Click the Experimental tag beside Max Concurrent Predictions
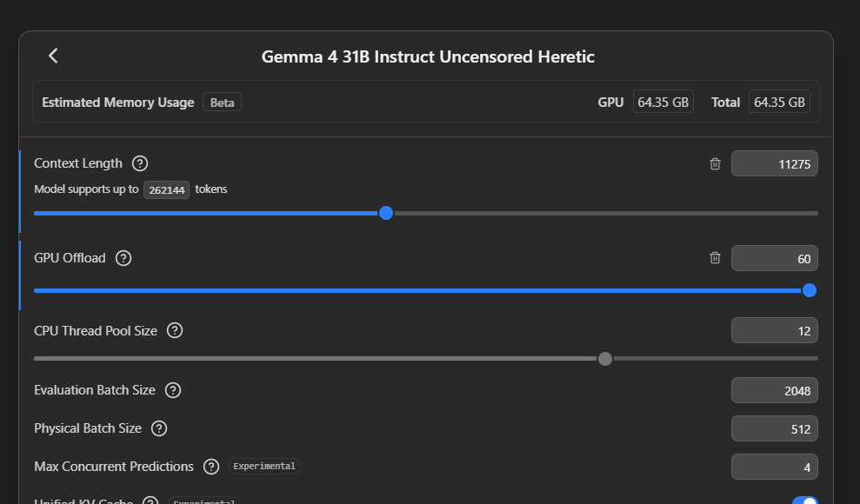The image size is (860, 504). pyautogui.click(x=264, y=466)
